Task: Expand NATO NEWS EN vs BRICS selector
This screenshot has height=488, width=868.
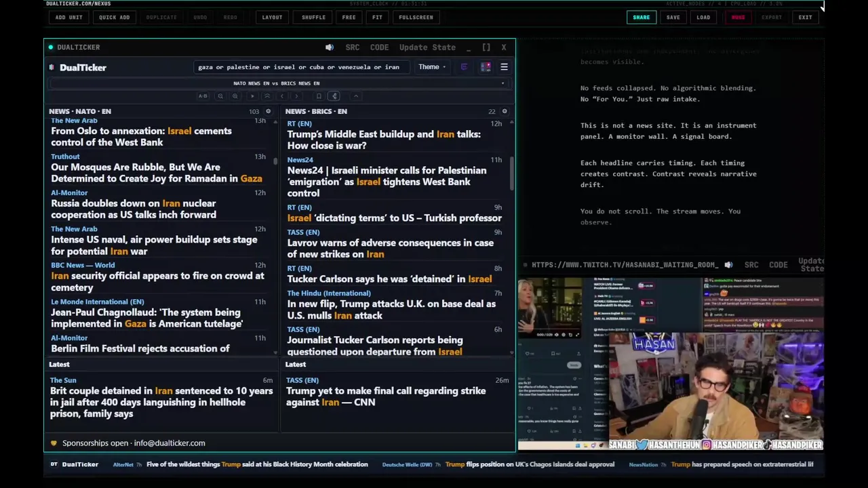Action: (x=279, y=83)
